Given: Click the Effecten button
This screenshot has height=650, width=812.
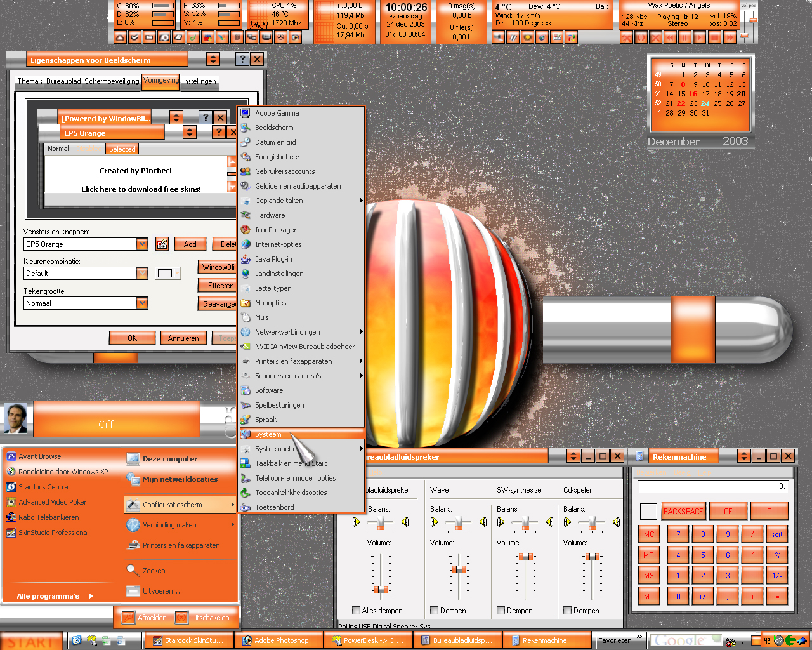Looking at the screenshot, I should [x=218, y=286].
